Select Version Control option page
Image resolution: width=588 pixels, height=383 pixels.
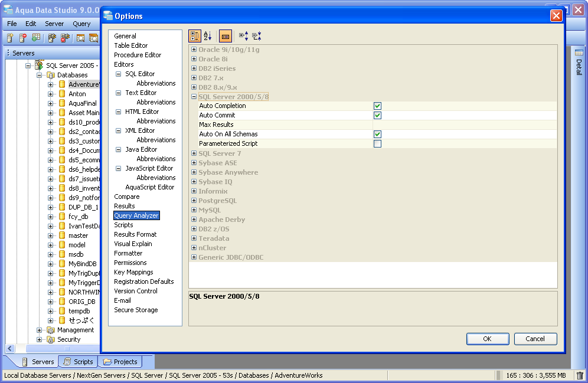[136, 291]
